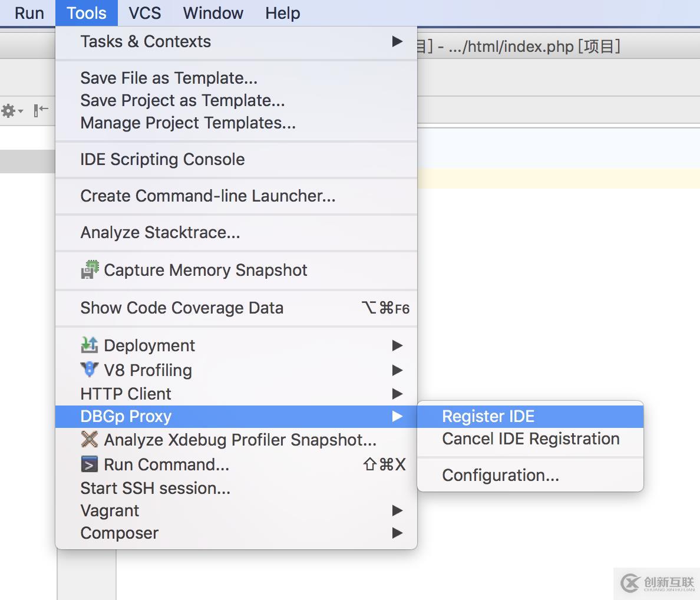Click the Run Command terminal icon
The height and width of the screenshot is (600, 700).
click(90, 464)
